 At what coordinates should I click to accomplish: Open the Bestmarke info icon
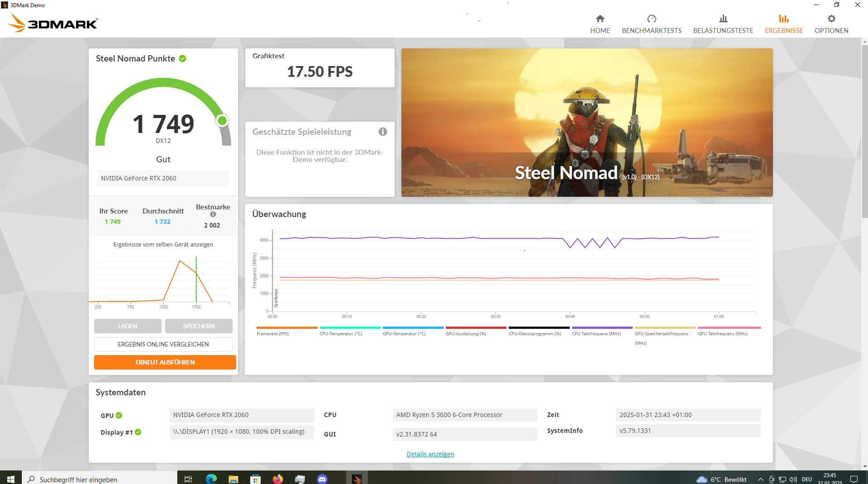213,214
